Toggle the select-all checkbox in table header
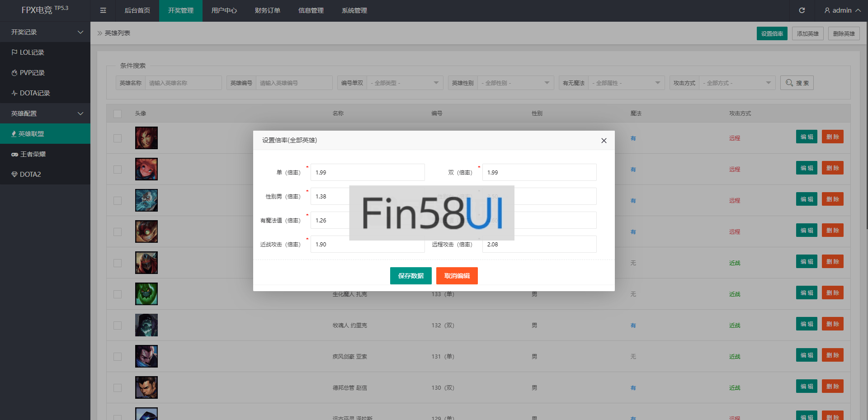 (118, 113)
